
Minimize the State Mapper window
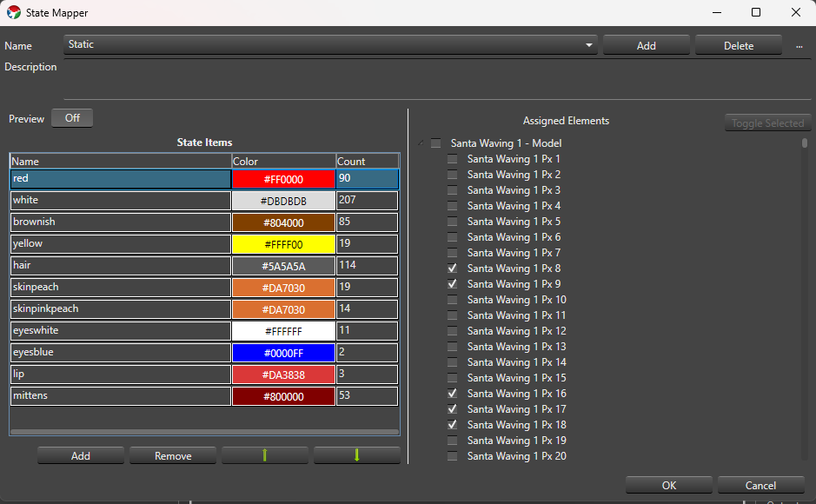(717, 12)
